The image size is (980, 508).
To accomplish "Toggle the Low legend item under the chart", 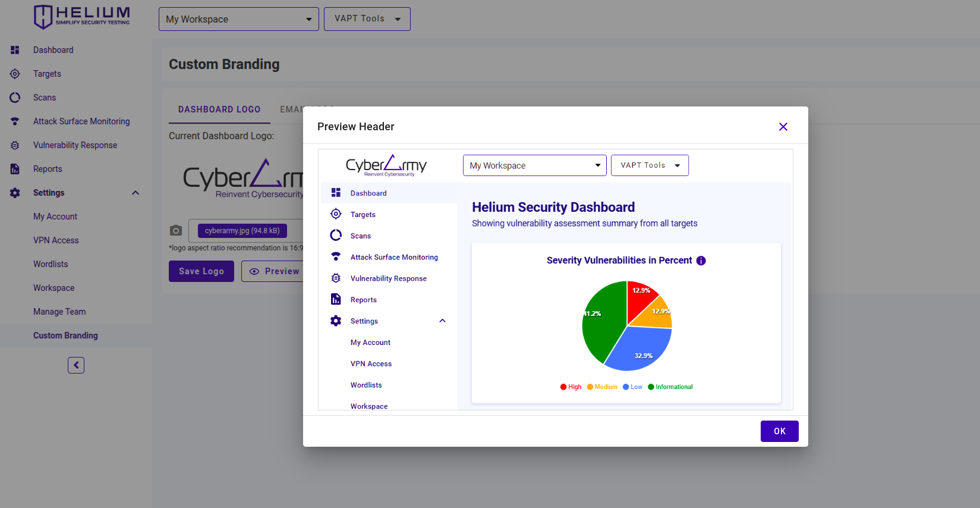I will pos(632,387).
